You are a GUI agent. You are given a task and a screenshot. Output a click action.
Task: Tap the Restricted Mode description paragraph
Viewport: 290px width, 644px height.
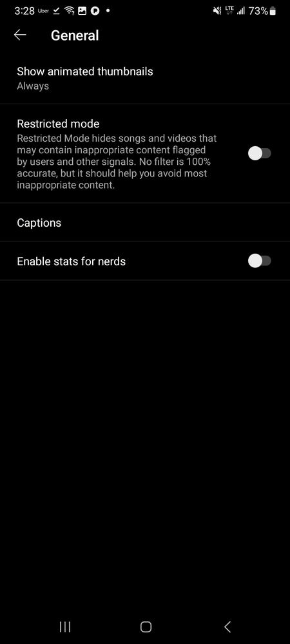pos(117,162)
